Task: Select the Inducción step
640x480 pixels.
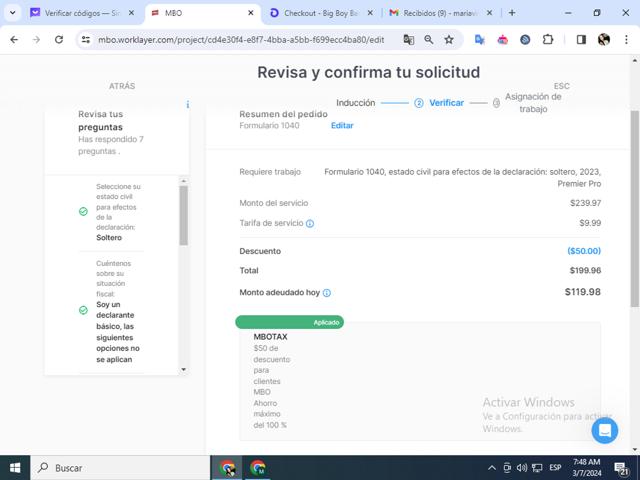Action: 355,103
